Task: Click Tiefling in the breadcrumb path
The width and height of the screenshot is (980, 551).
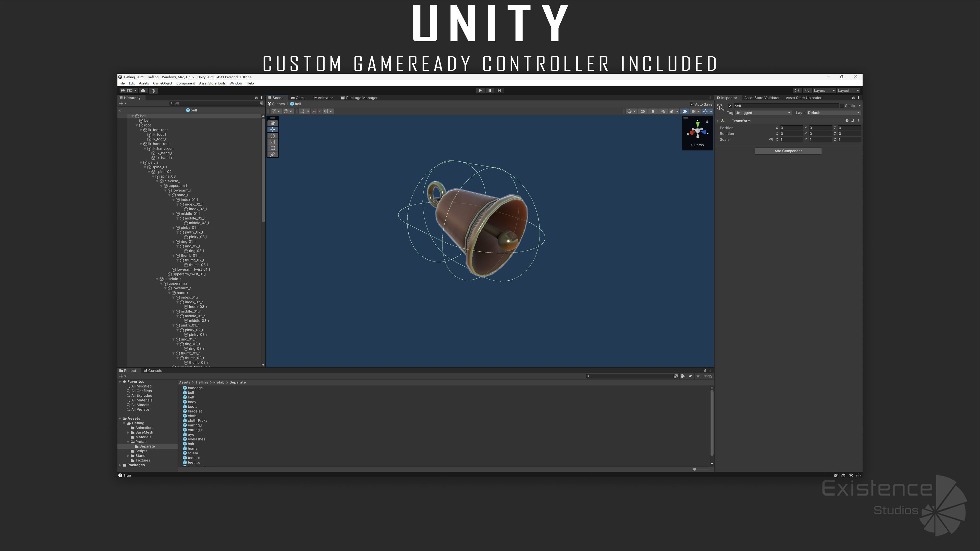Action: pos(202,383)
